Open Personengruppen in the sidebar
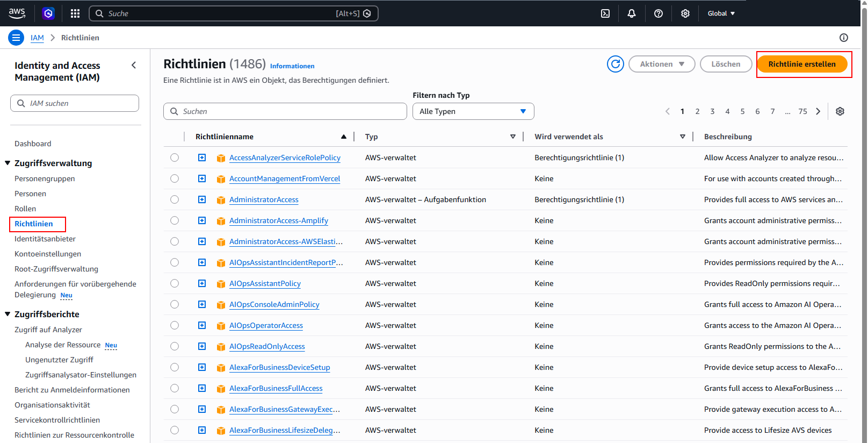Viewport: 868px width, 443px height. pyautogui.click(x=45, y=178)
